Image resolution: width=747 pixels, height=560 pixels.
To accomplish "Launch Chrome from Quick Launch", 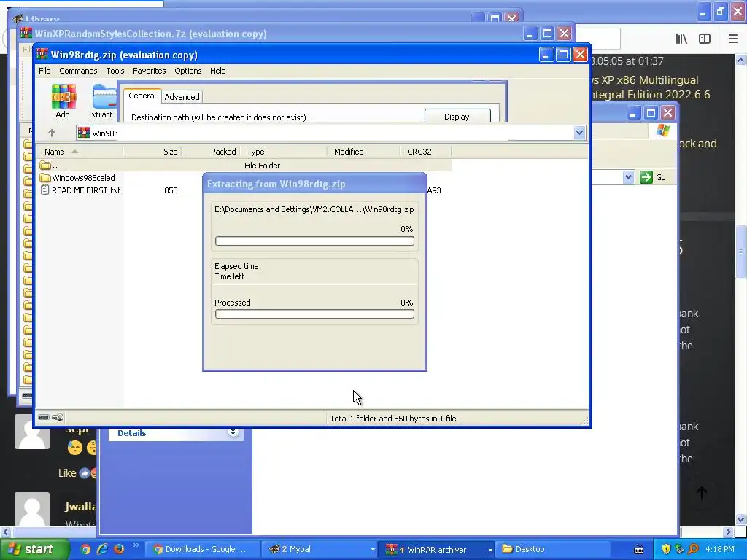I will click(x=85, y=549).
